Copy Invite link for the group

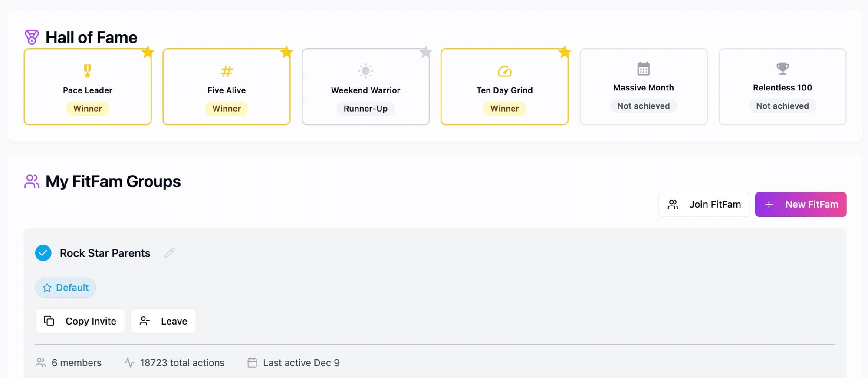coord(80,321)
